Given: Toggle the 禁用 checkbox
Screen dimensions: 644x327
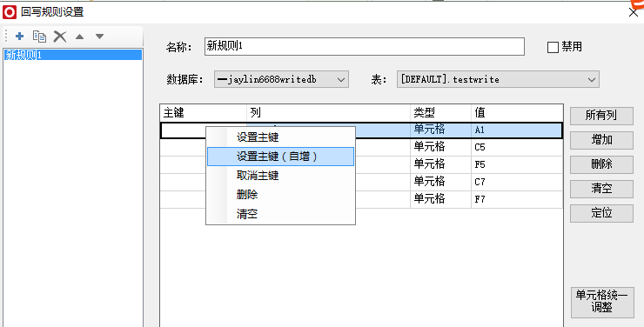Looking at the screenshot, I should pyautogui.click(x=553, y=48).
